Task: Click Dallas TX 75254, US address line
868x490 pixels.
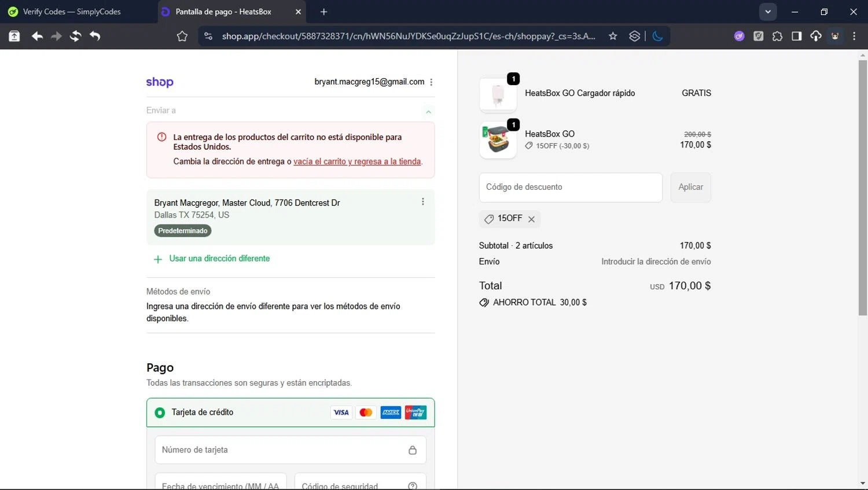Action: (192, 215)
